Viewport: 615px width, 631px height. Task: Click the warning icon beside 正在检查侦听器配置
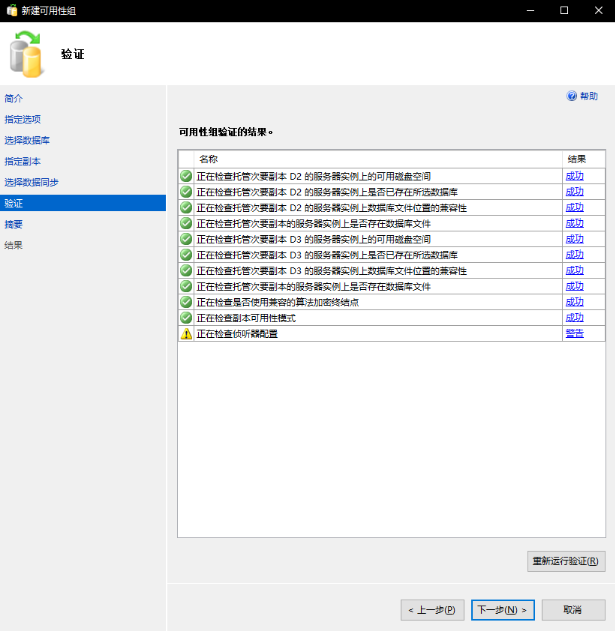[186, 334]
